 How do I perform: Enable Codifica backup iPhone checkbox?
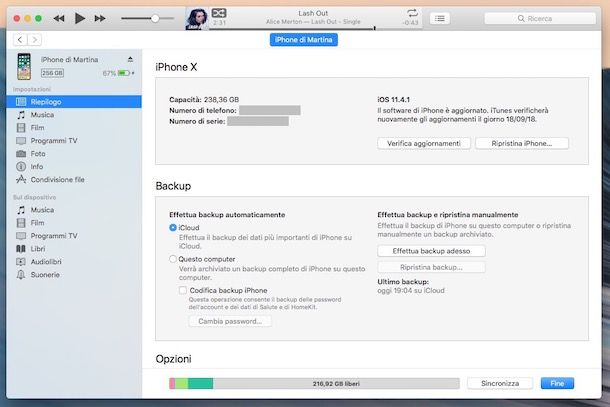pos(182,290)
